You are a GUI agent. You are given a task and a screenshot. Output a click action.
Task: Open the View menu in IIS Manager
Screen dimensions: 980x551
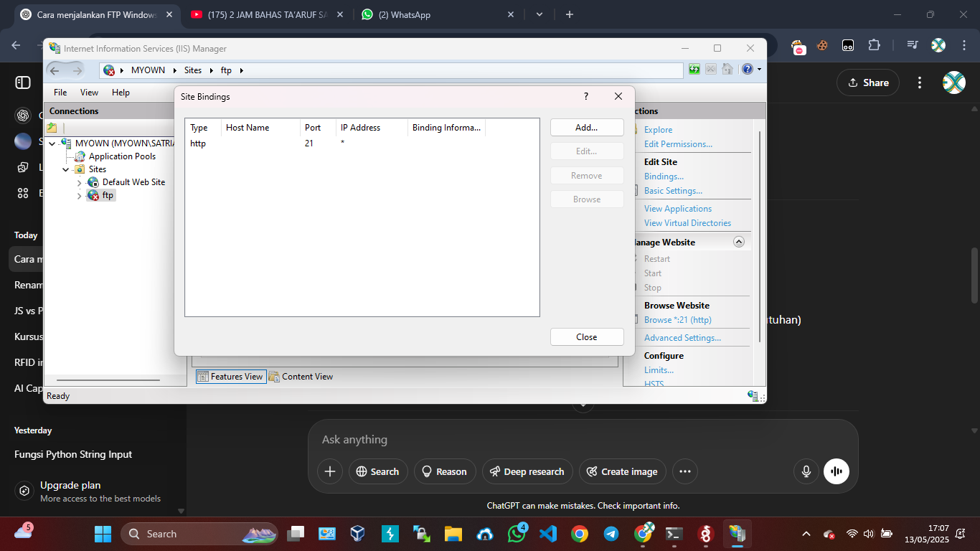tap(89, 93)
